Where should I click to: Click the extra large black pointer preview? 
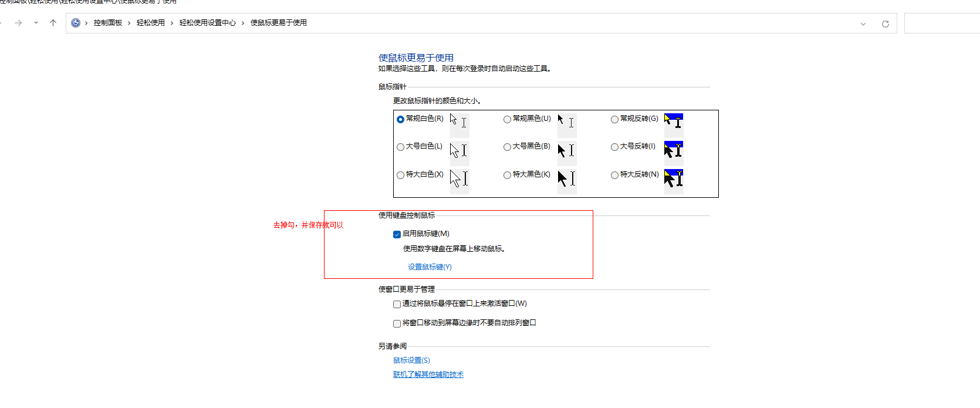point(567,181)
